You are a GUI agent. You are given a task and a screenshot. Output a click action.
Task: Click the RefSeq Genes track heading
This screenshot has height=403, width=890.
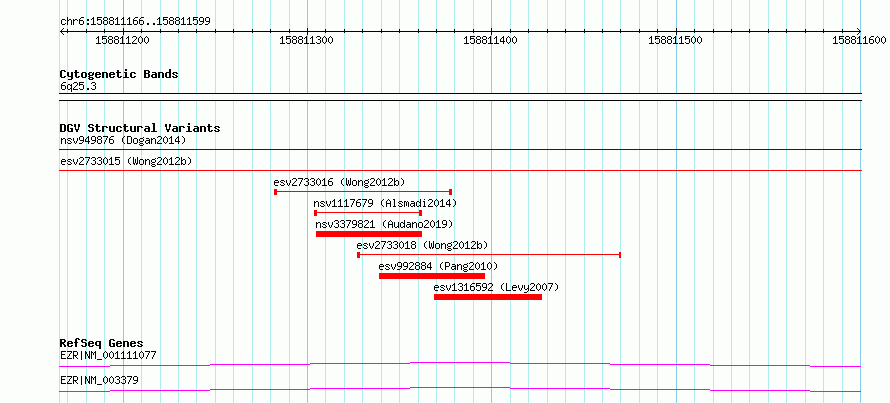[x=101, y=343]
